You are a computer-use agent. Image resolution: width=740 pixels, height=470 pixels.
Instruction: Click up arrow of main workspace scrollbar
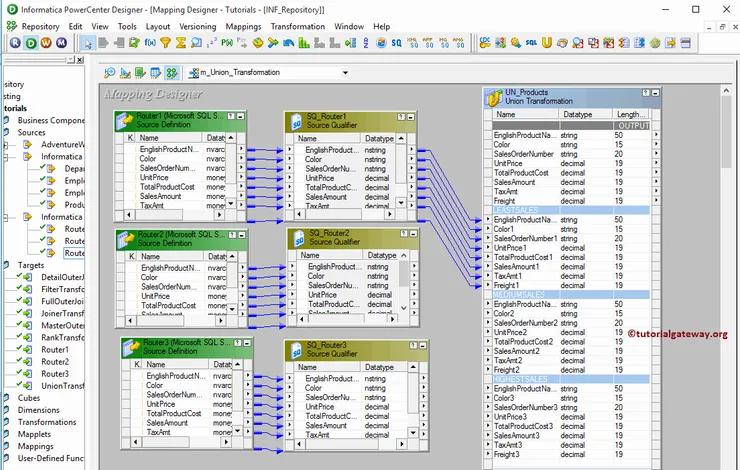click(726, 91)
